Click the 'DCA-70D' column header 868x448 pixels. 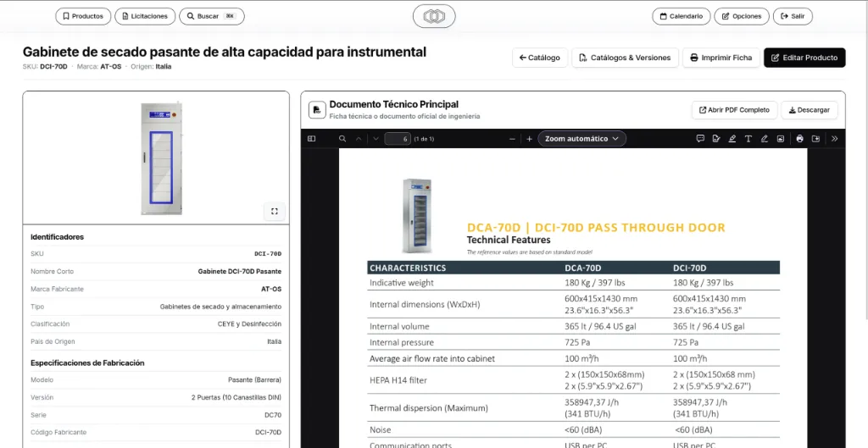582,268
